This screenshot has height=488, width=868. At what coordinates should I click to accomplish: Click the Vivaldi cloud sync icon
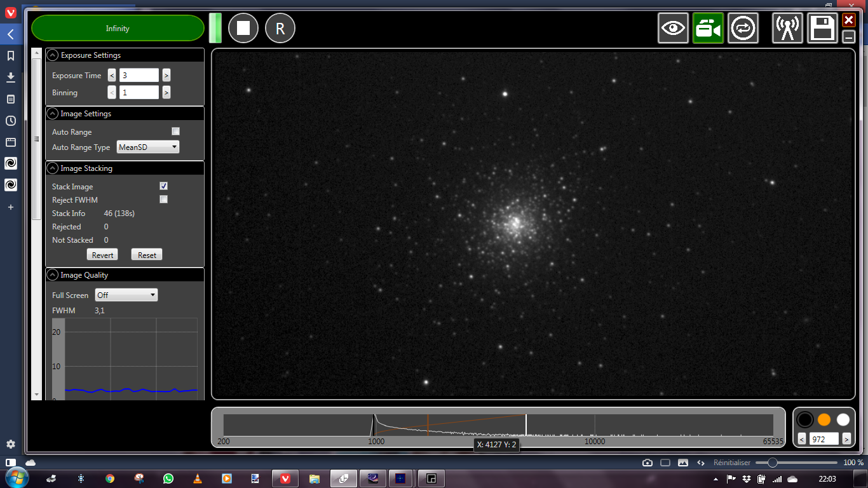point(30,462)
